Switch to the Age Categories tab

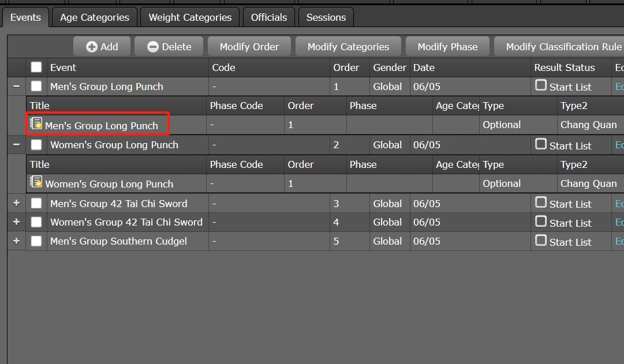95,17
